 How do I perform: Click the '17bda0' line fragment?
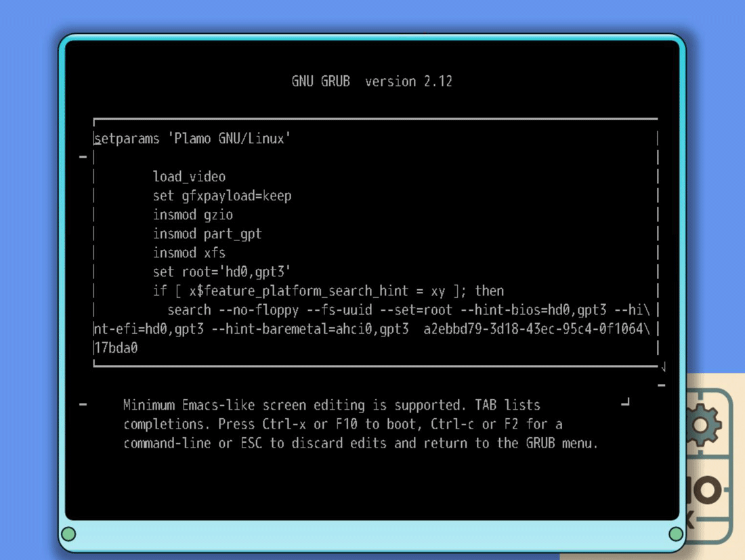tap(116, 348)
